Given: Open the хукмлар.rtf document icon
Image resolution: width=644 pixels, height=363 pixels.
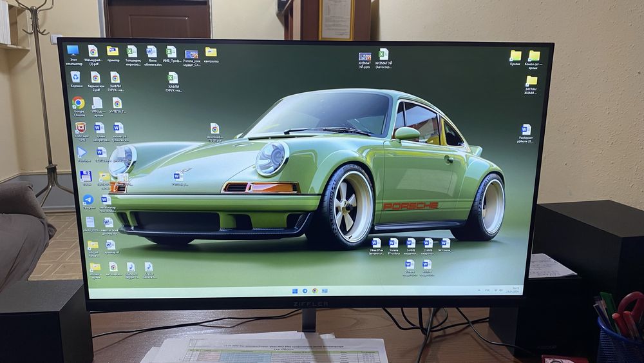Looking at the screenshot, I should (111, 247).
